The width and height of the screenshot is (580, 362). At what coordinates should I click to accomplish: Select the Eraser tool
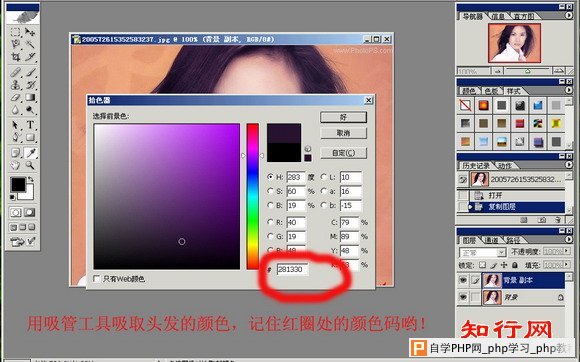(x=15, y=98)
